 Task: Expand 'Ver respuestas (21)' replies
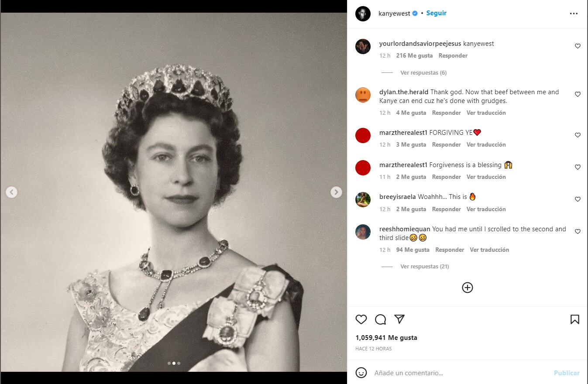[424, 267]
